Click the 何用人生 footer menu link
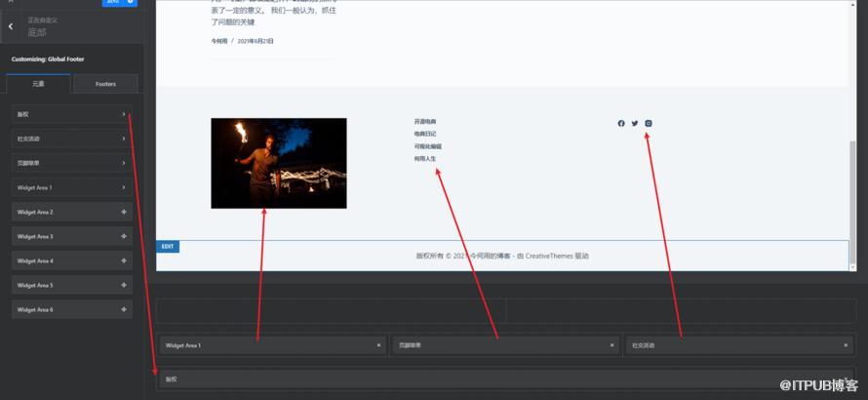Image resolution: width=868 pixels, height=400 pixels. [425, 159]
